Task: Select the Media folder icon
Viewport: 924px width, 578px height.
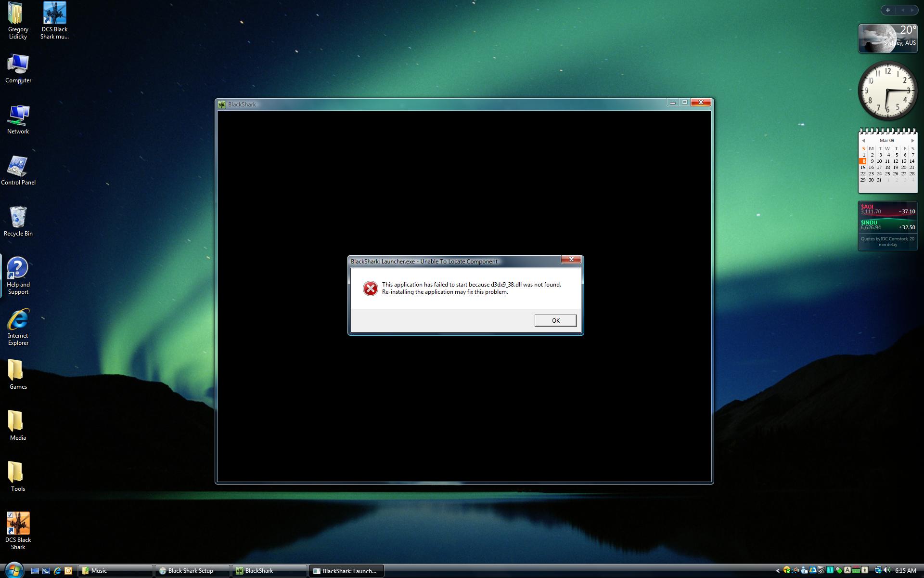Action: pos(18,426)
